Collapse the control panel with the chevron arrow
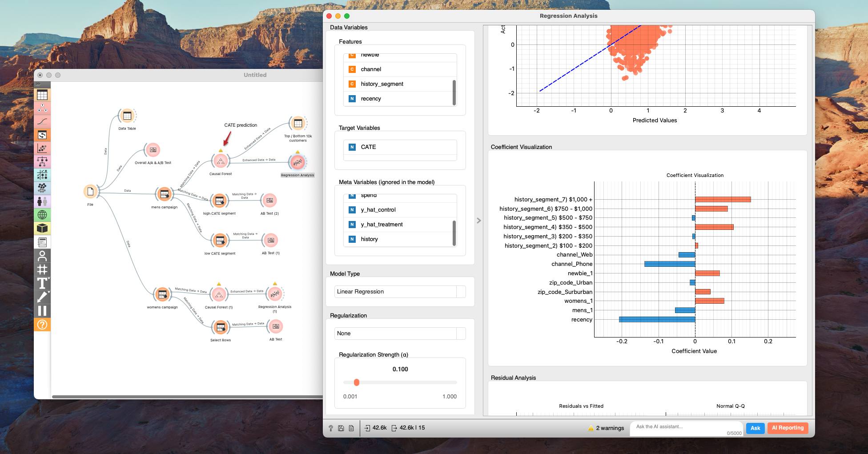868x454 pixels. (479, 221)
